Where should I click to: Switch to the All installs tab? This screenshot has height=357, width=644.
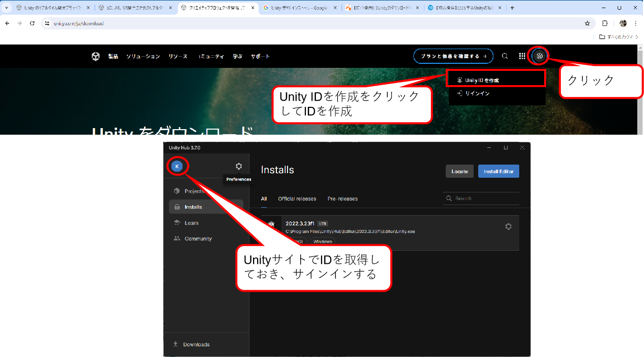tap(264, 199)
